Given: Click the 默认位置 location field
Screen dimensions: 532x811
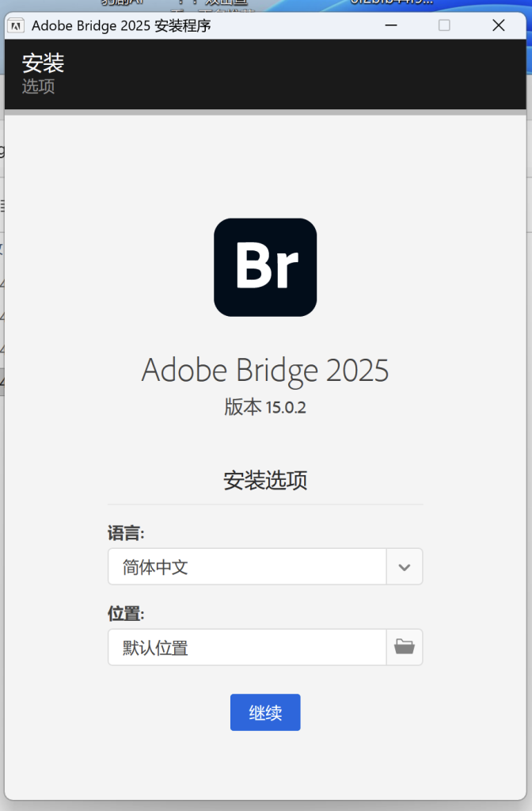Looking at the screenshot, I should pos(246,648).
